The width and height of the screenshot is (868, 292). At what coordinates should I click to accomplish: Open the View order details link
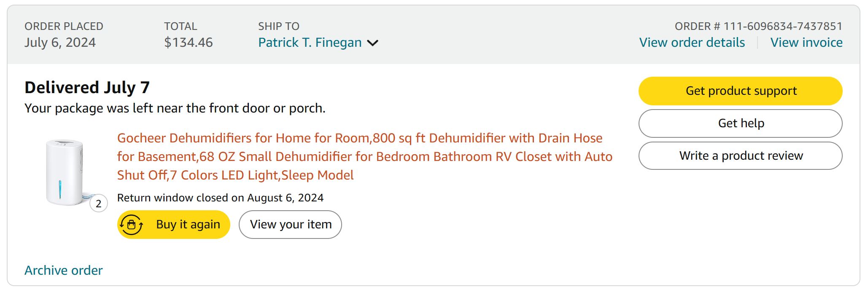tap(692, 43)
